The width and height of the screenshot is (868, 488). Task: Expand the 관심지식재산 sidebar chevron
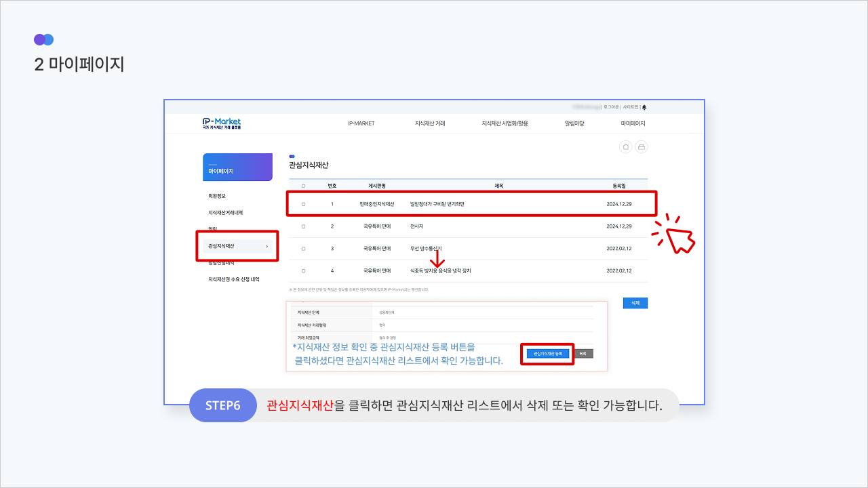point(267,246)
